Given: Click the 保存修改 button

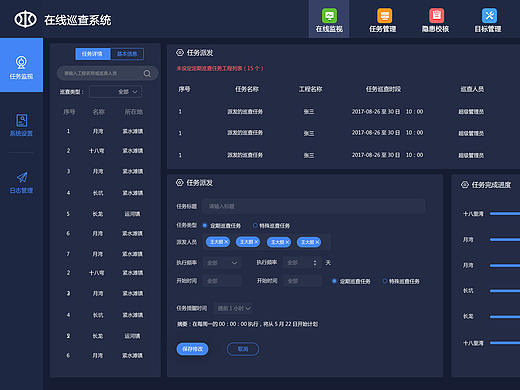Looking at the screenshot, I should (x=192, y=349).
